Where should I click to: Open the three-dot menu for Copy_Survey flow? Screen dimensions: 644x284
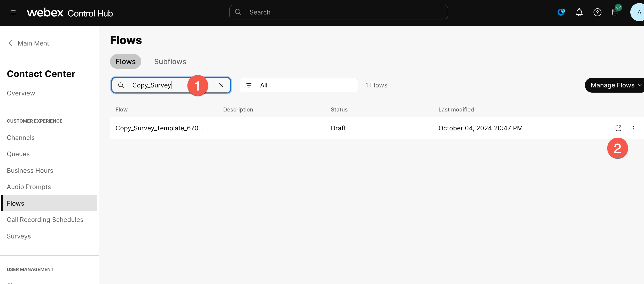pyautogui.click(x=633, y=128)
